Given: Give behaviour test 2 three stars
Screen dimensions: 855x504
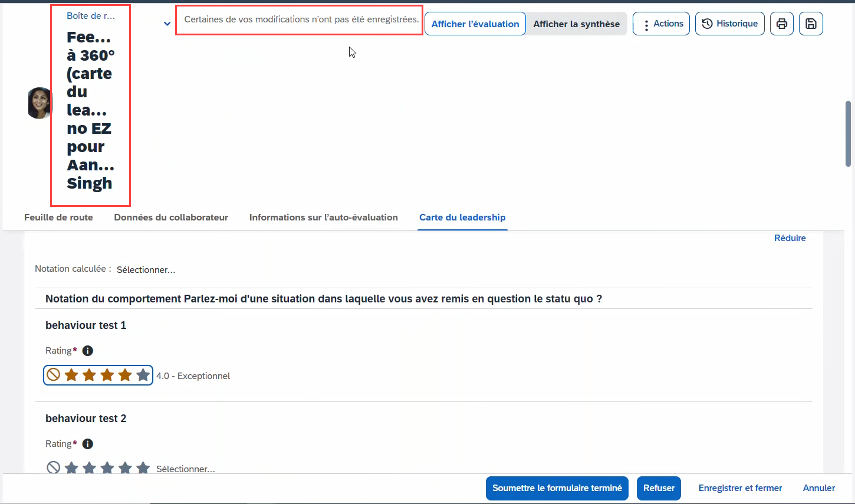Looking at the screenshot, I should [107, 468].
